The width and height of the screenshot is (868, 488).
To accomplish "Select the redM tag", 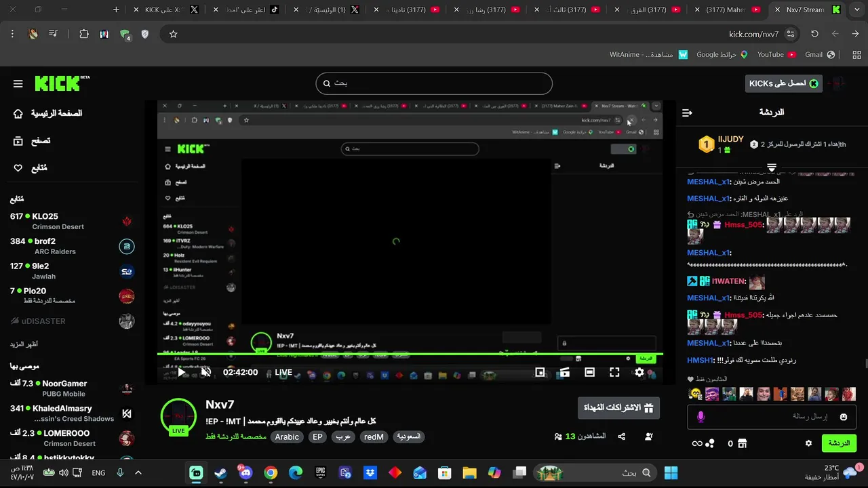I will click(374, 437).
